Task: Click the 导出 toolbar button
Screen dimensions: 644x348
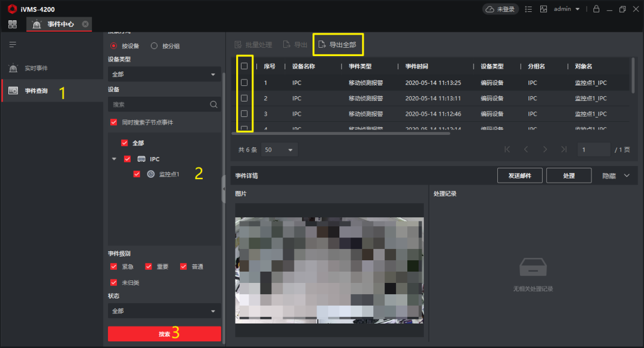Action: pyautogui.click(x=295, y=44)
